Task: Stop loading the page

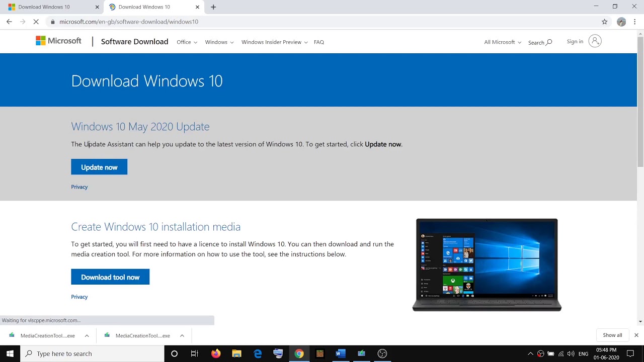Action: tap(36, 22)
